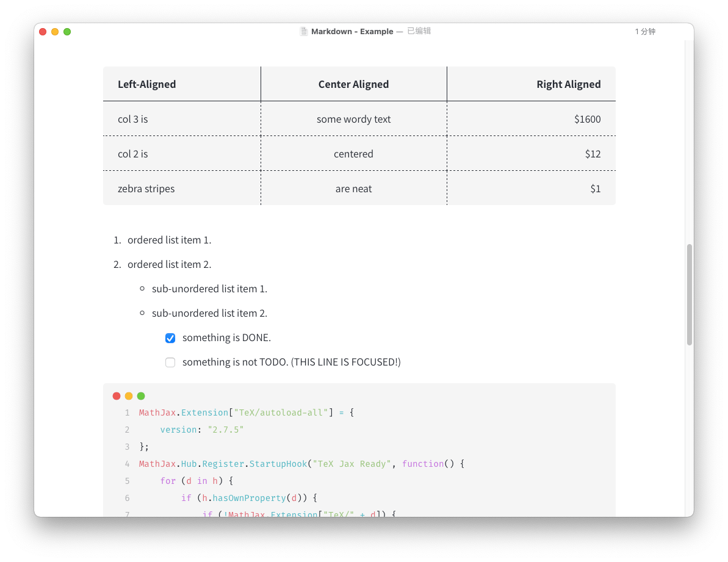The image size is (728, 562).
Task: Click 'ordered list item 2.' text
Action: [170, 265]
